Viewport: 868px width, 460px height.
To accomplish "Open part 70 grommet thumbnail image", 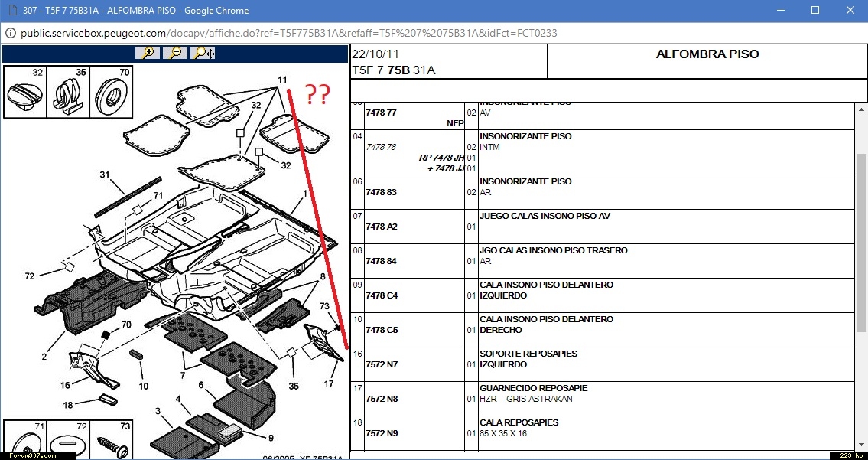I will [111, 93].
